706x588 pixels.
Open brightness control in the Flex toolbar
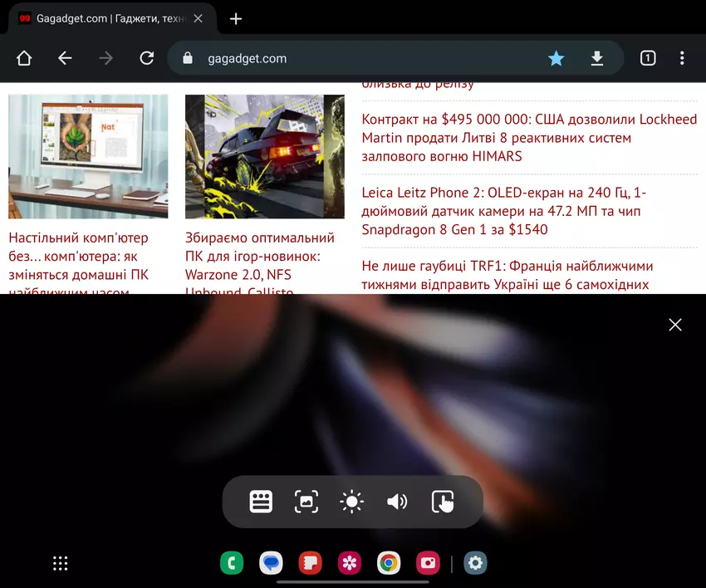[x=352, y=502]
